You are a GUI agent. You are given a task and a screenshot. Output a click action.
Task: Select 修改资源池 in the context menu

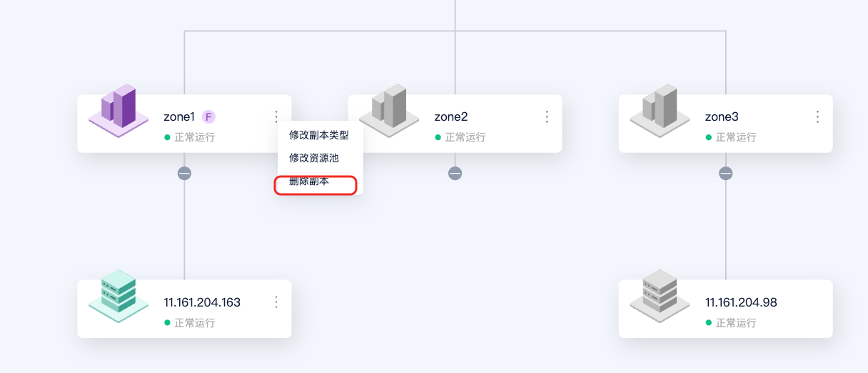pyautogui.click(x=313, y=158)
